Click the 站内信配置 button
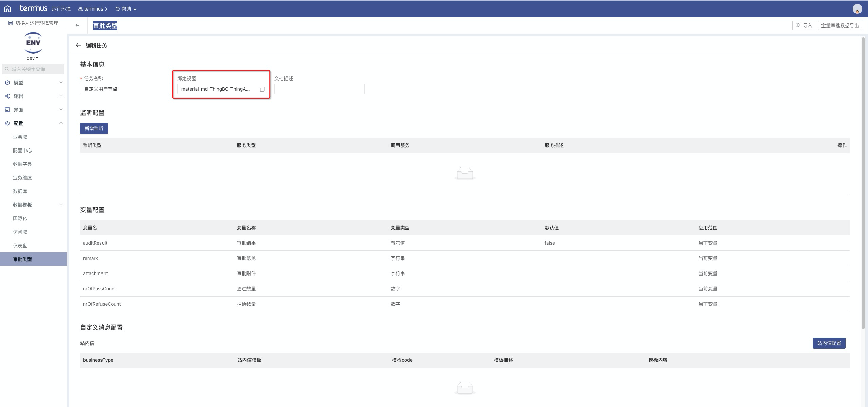The height and width of the screenshot is (407, 868). pyautogui.click(x=829, y=343)
